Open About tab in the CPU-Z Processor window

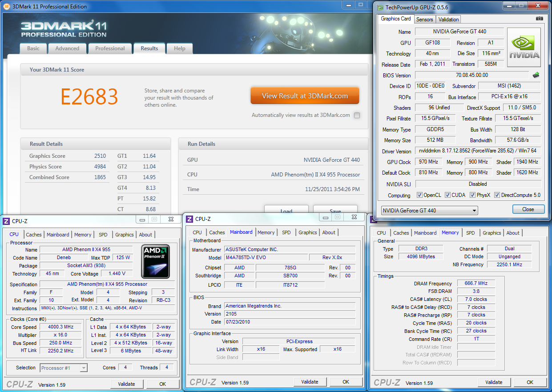click(145, 235)
